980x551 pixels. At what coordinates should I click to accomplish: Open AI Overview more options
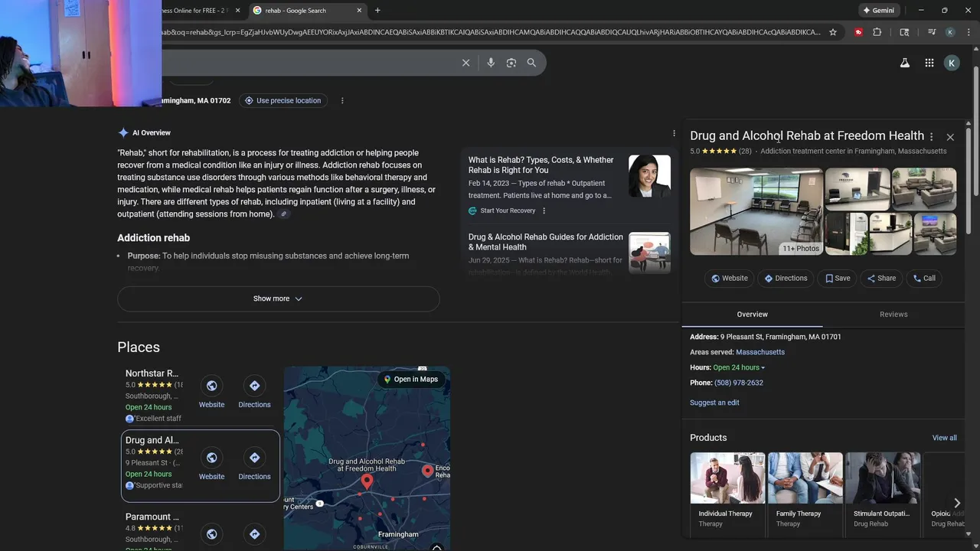[x=674, y=133]
